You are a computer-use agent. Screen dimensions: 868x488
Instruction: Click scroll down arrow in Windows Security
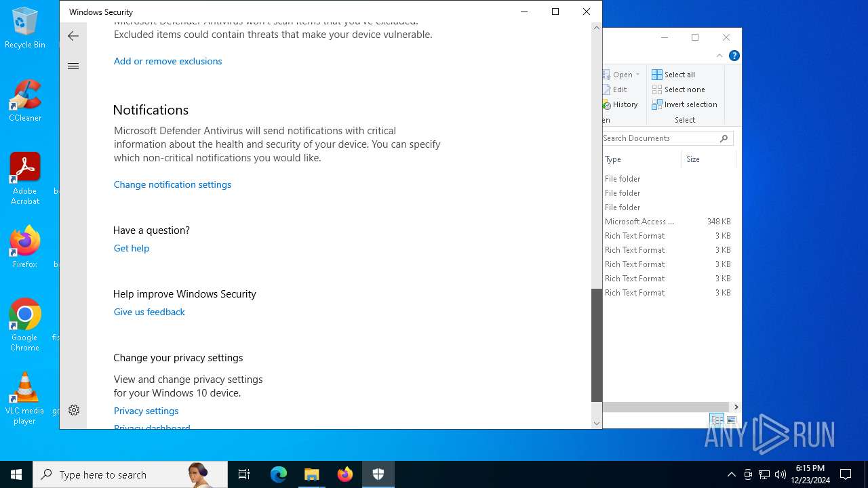(597, 423)
